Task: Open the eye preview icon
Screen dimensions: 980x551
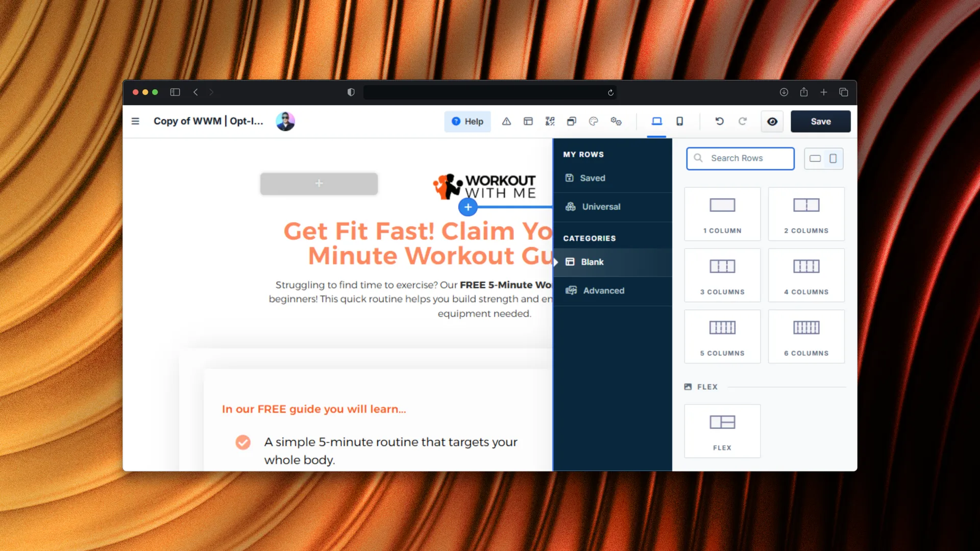Action: pos(772,121)
